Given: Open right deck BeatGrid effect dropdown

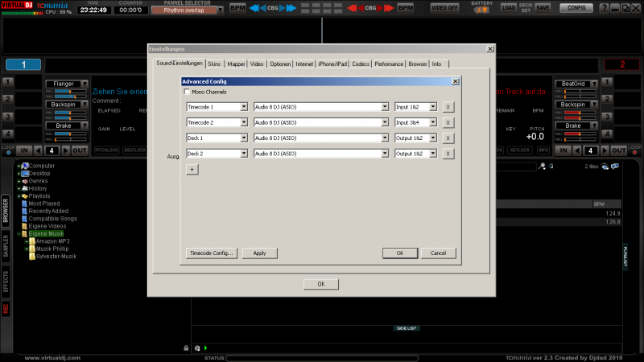Looking at the screenshot, I should click(x=594, y=84).
